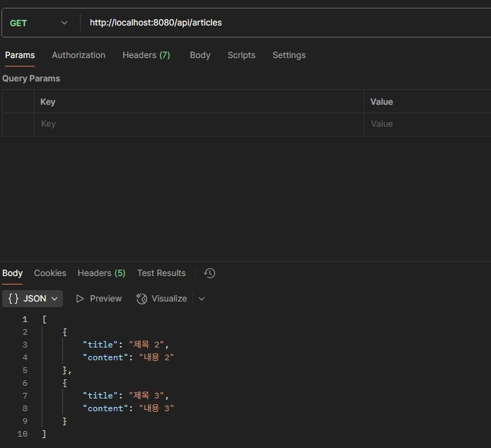This screenshot has width=491, height=448.
Task: Select the request Body tab
Action: (200, 55)
